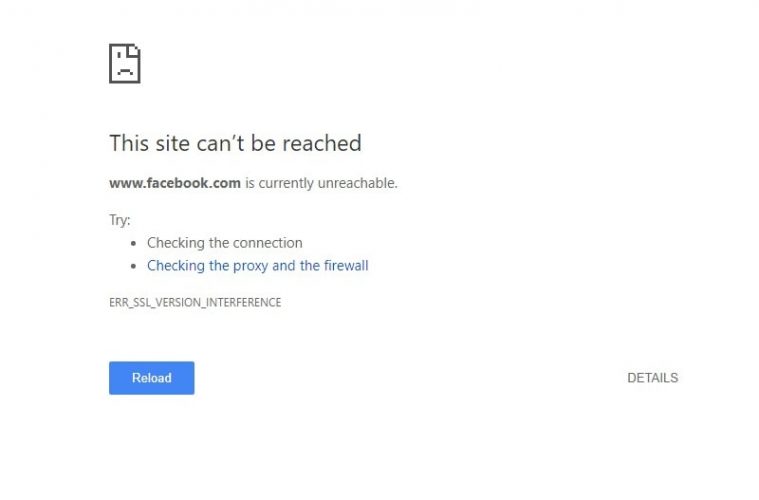This screenshot has height=500, width=759.
Task: Reload the unreachable page
Action: 152,378
